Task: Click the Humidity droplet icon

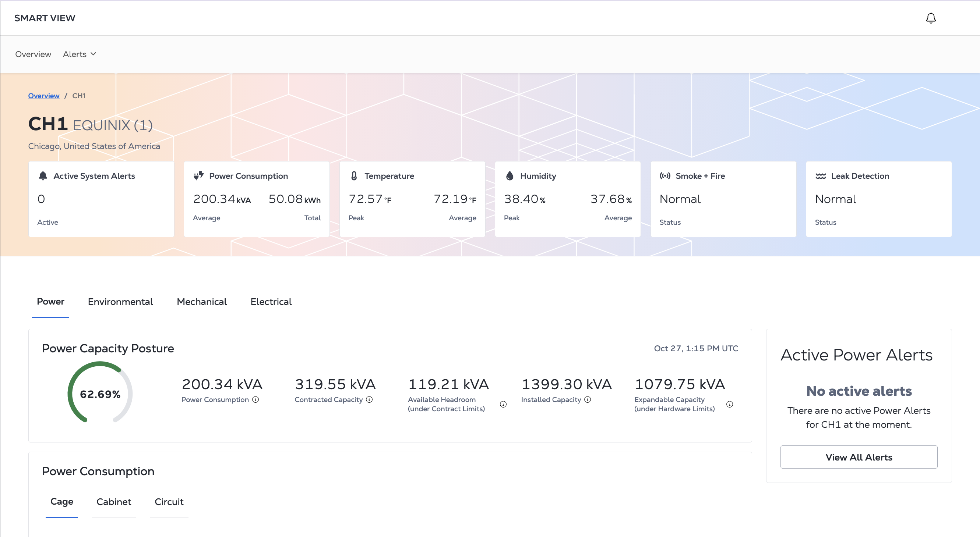Action: (x=510, y=176)
